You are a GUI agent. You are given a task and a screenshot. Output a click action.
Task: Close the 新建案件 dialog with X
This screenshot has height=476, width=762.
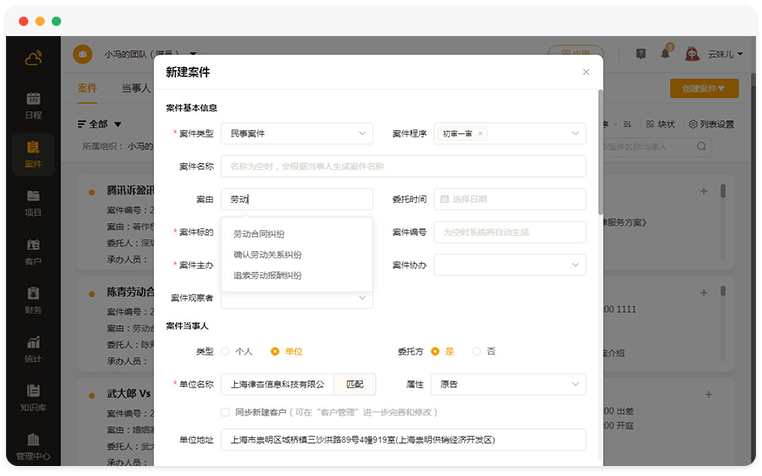pyautogui.click(x=586, y=72)
